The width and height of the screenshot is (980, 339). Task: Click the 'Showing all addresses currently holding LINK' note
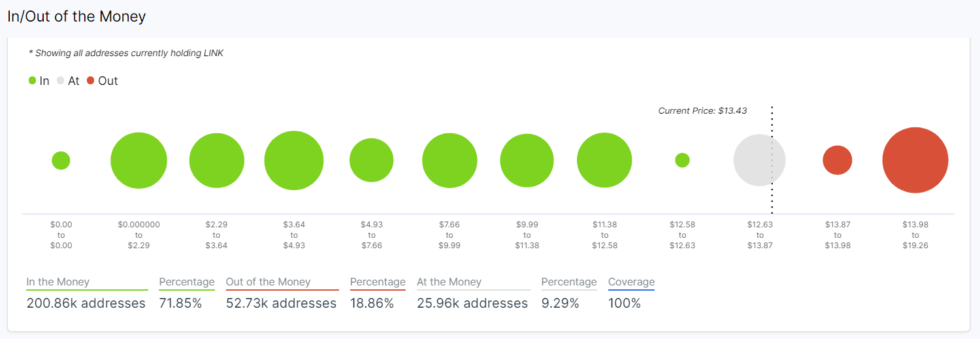coord(126,53)
